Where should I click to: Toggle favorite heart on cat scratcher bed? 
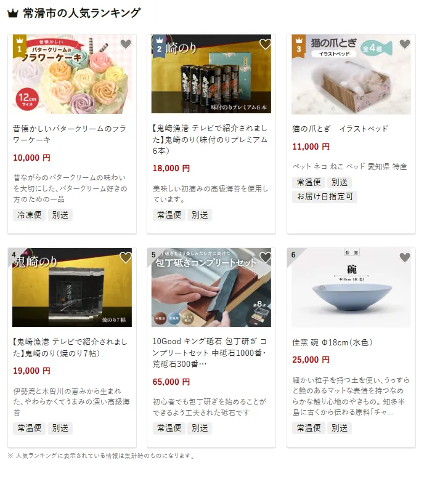(405, 44)
